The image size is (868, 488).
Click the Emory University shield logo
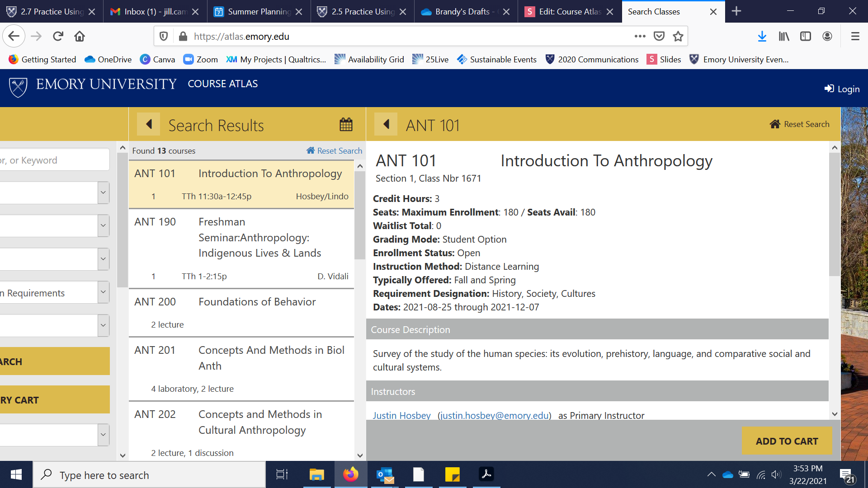click(x=18, y=87)
